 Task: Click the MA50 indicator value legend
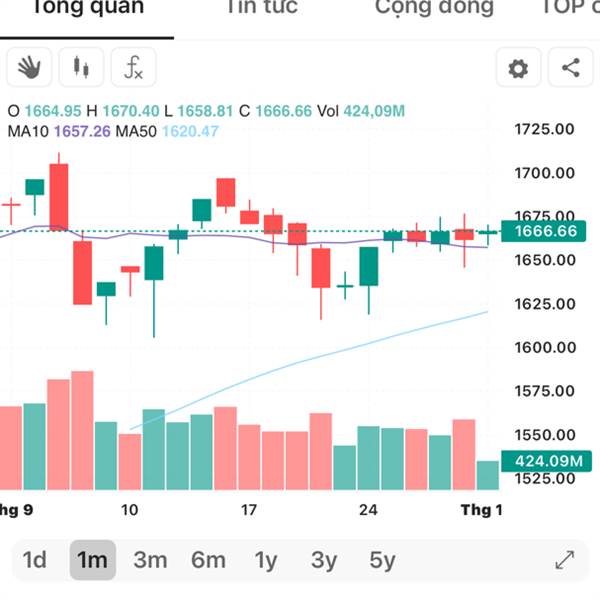click(x=167, y=131)
